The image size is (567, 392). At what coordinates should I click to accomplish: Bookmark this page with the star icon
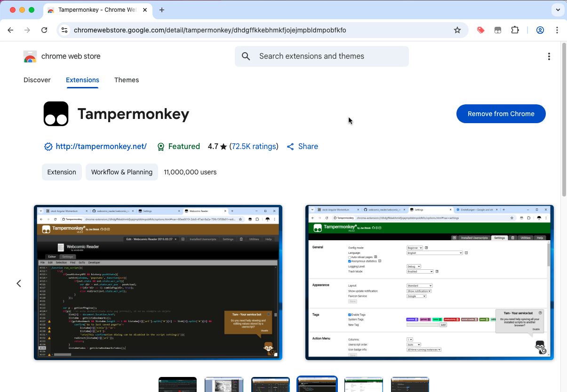[x=457, y=30]
